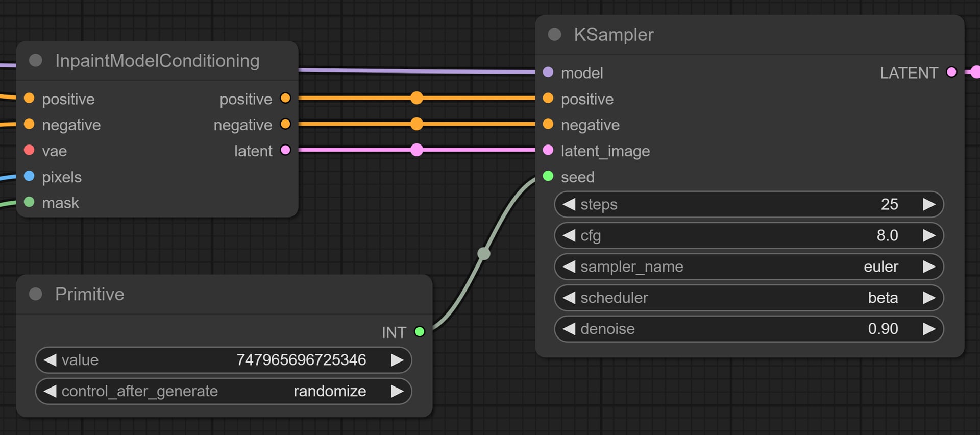Click the pixels input label
The height and width of the screenshot is (435, 980).
[62, 177]
